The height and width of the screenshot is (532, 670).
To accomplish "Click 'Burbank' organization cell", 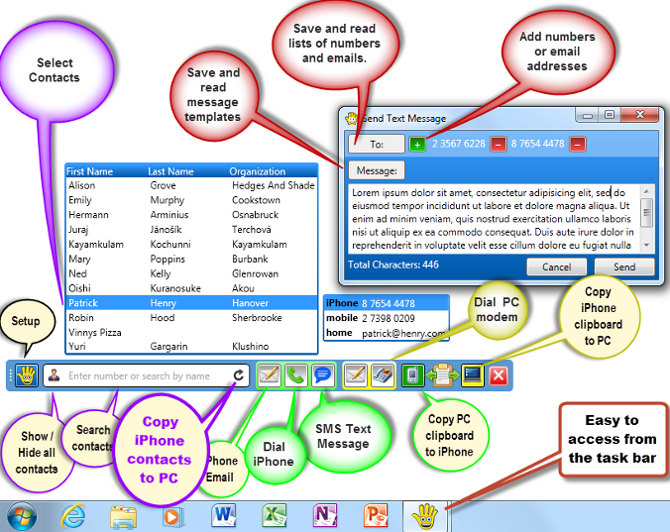I will (x=250, y=259).
